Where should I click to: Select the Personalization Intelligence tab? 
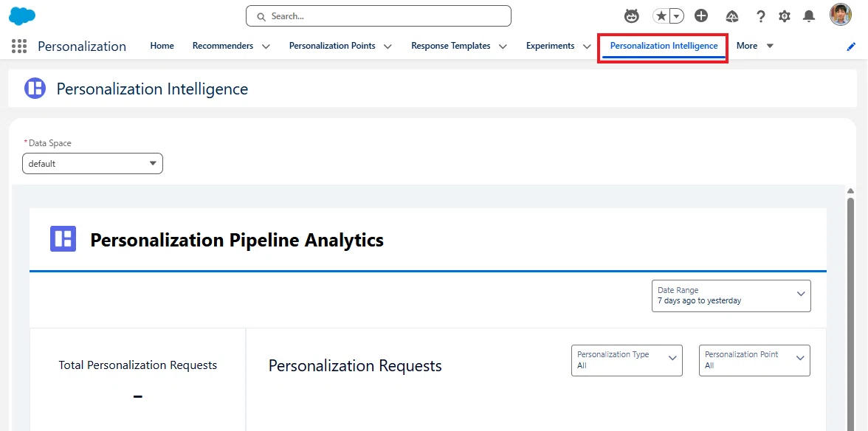tap(664, 46)
